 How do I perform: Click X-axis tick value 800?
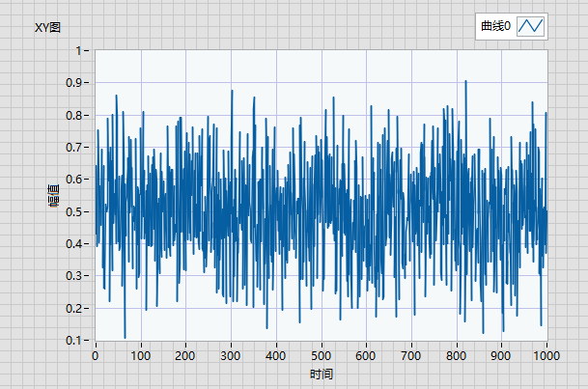[x=457, y=355]
